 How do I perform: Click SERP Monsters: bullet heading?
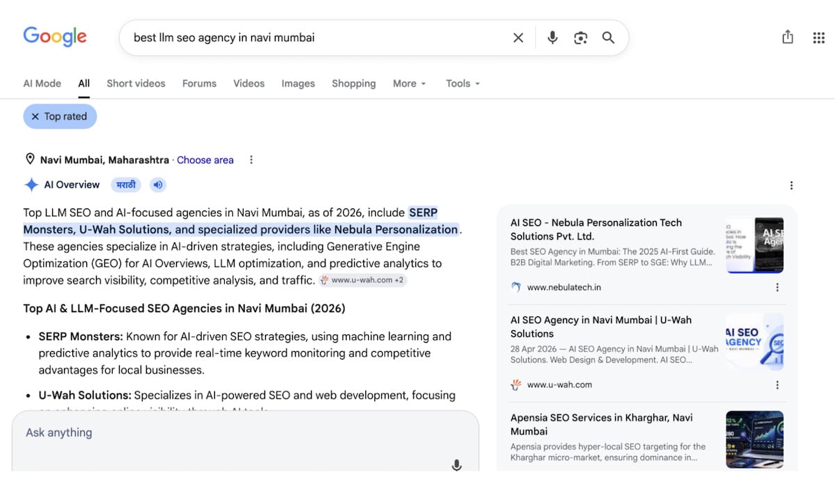coord(81,336)
